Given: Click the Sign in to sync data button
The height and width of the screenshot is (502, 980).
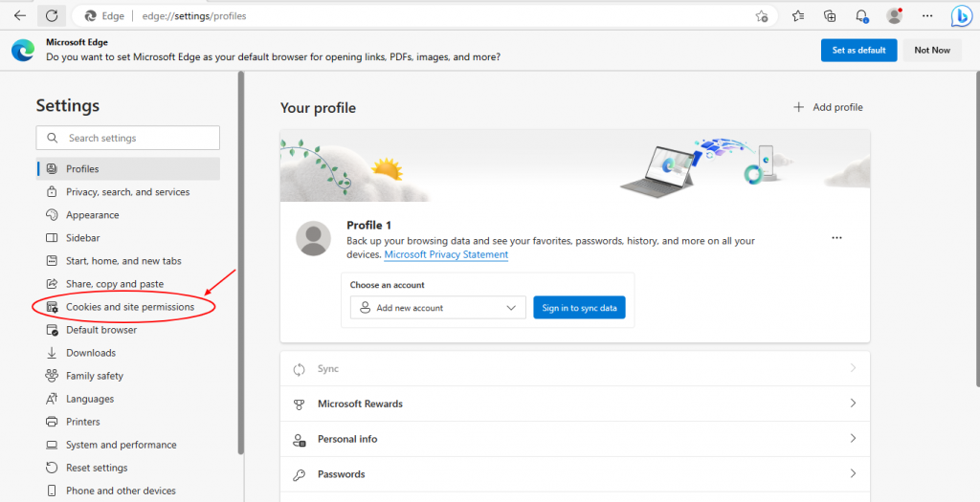Looking at the screenshot, I should pyautogui.click(x=579, y=308).
